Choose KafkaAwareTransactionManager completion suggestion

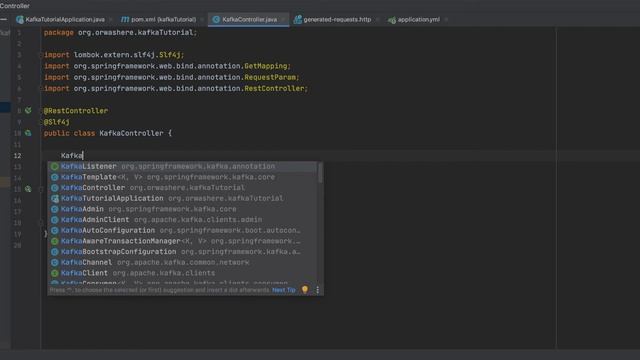tap(182, 241)
